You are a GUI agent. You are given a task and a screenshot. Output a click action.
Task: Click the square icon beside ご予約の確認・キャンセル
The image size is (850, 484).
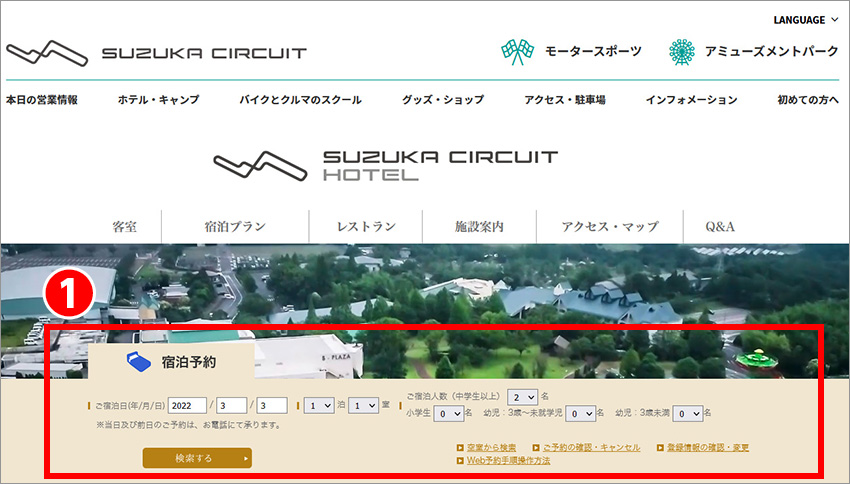pos(536,448)
